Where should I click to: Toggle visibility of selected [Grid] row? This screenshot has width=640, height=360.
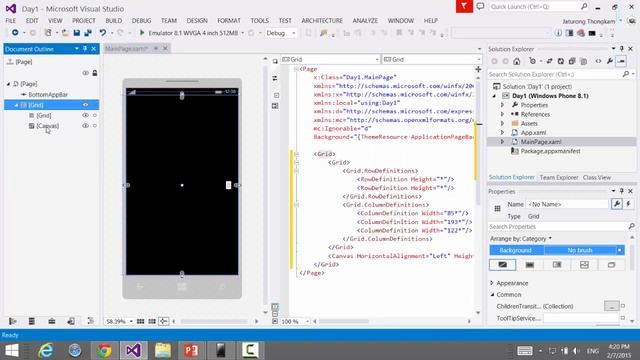pos(85,105)
